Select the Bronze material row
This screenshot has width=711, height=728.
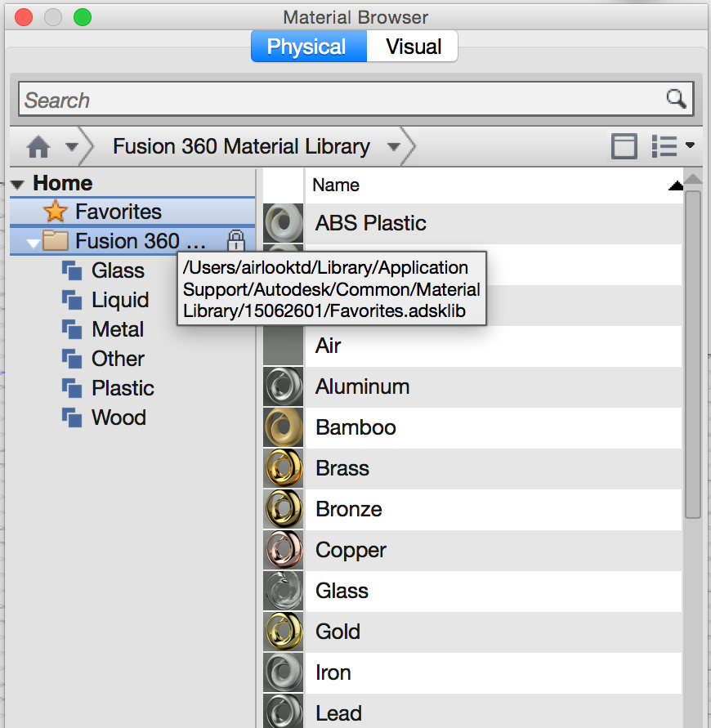pos(472,509)
